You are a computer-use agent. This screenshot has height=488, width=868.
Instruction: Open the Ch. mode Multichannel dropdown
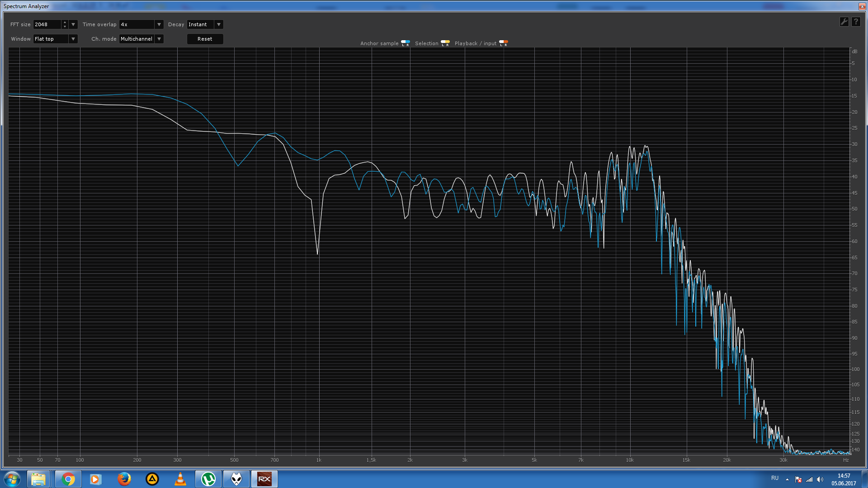[159, 39]
